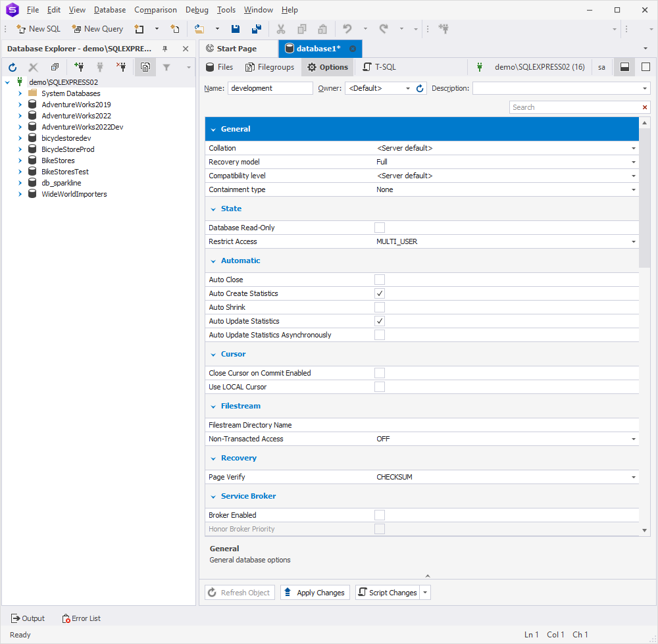658x644 pixels.
Task: Open the Comparison menu
Action: click(x=155, y=10)
